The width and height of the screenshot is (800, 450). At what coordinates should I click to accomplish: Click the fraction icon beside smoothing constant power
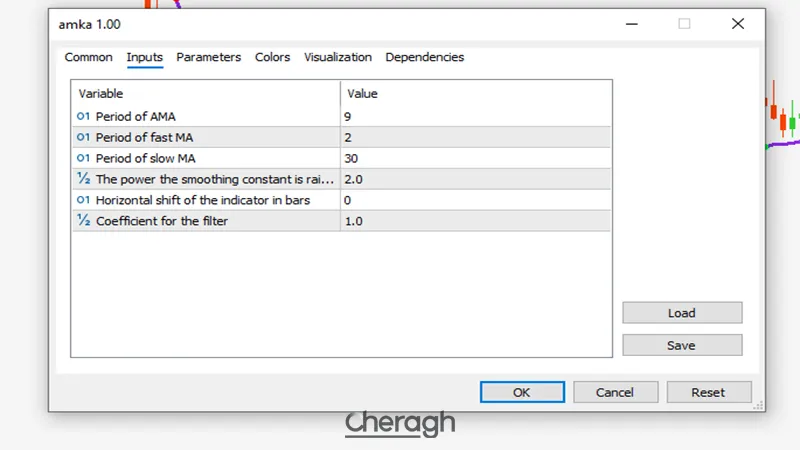coord(83,179)
